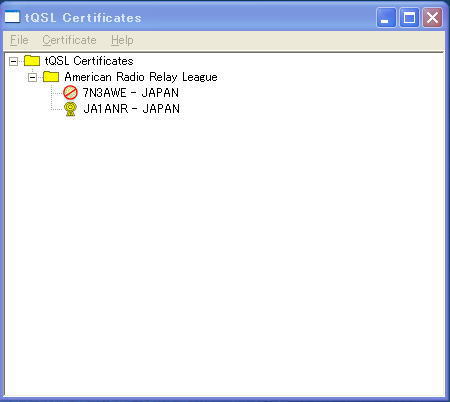Open the Certificate menu
The height and width of the screenshot is (402, 450).
pos(69,40)
